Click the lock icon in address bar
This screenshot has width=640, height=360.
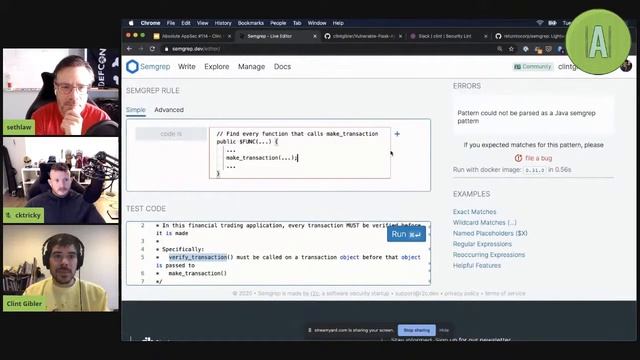[167, 49]
